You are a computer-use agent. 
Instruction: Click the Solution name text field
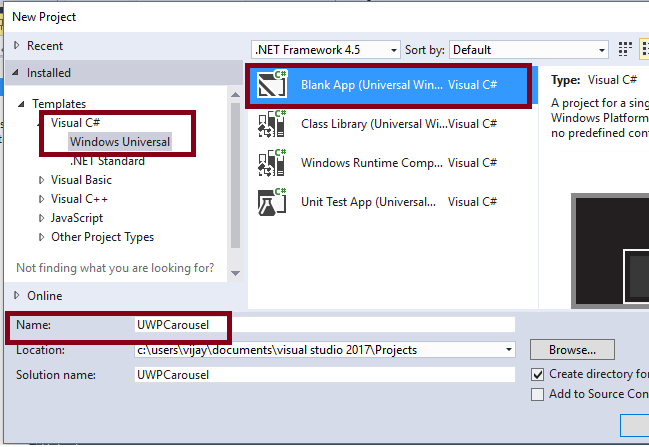pos(324,374)
